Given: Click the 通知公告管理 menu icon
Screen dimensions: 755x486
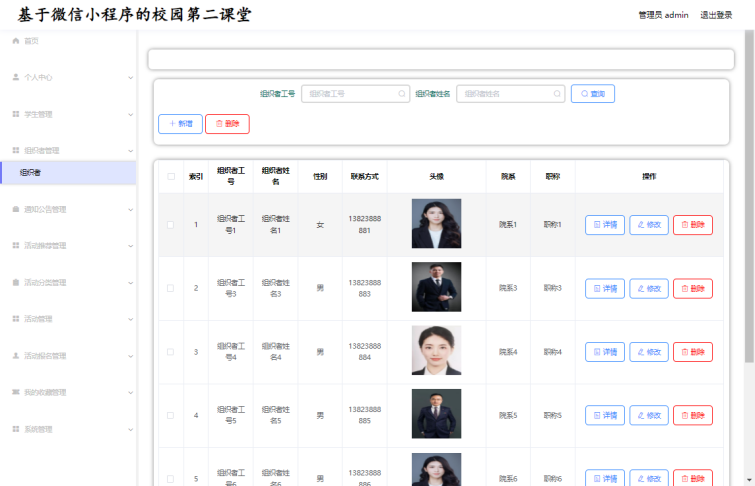Looking at the screenshot, I should 15,210.
